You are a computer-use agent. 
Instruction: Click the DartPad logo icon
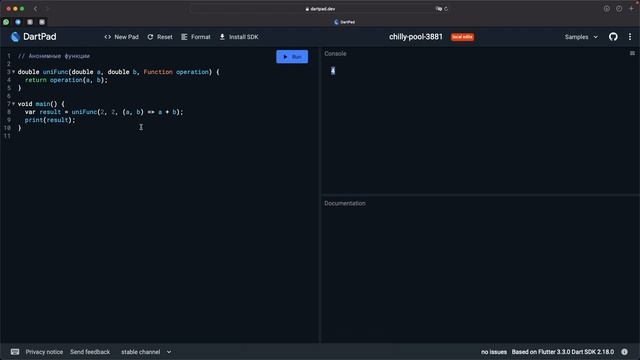[x=15, y=37]
